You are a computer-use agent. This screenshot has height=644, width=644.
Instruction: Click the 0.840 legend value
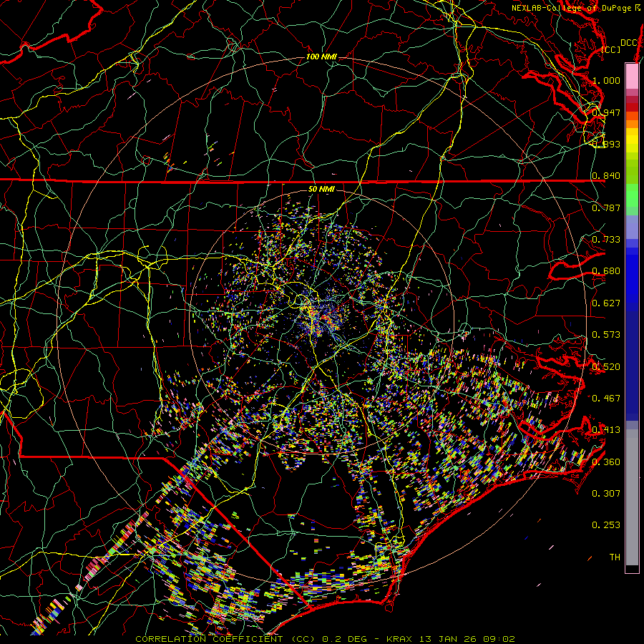click(606, 176)
